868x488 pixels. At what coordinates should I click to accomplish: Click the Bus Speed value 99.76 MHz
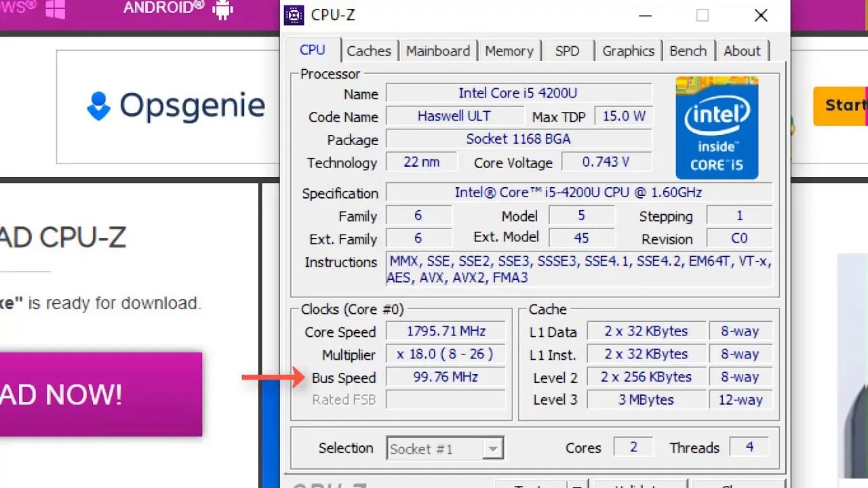[446, 377]
